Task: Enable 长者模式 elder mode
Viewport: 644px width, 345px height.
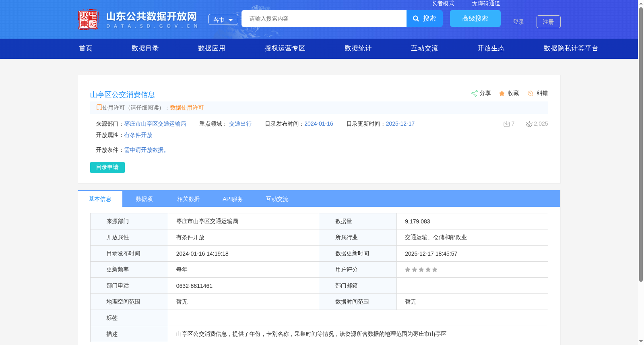Action: [443, 3]
